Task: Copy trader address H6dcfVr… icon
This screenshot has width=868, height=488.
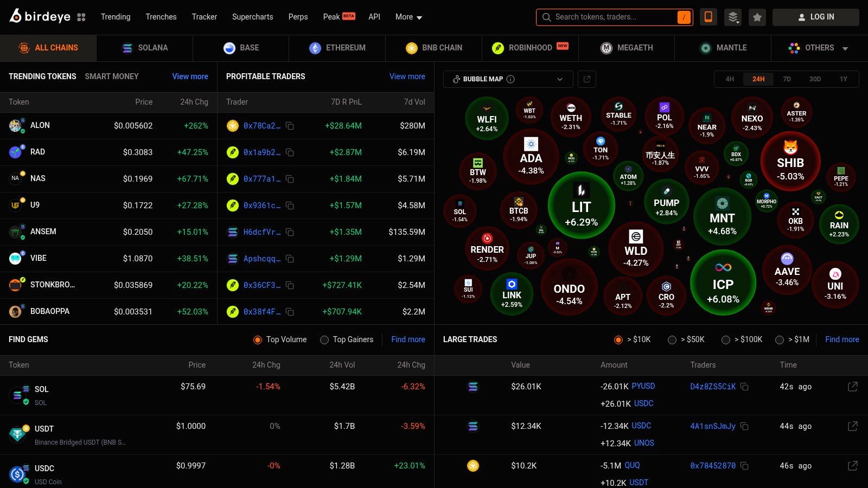Action: pos(290,232)
